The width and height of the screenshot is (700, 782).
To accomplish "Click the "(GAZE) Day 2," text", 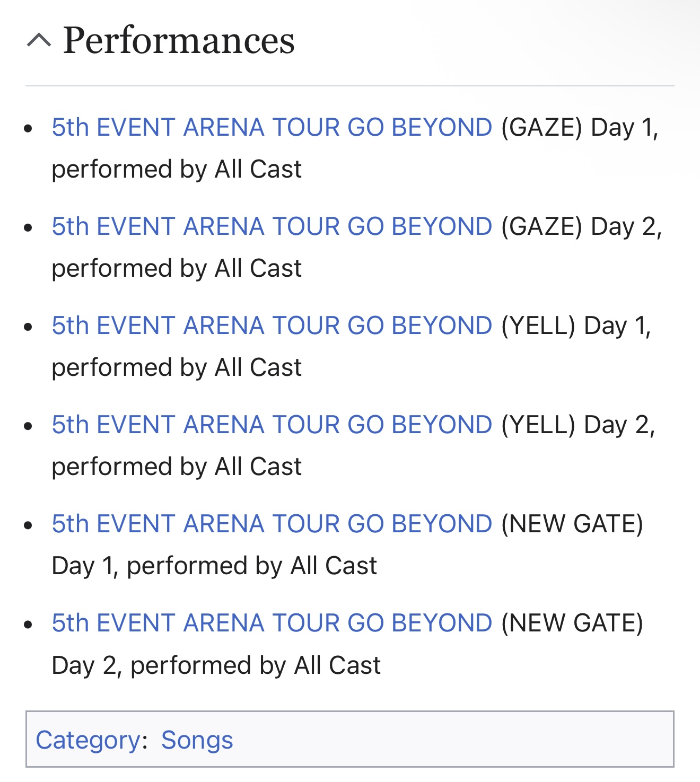I will (x=581, y=226).
